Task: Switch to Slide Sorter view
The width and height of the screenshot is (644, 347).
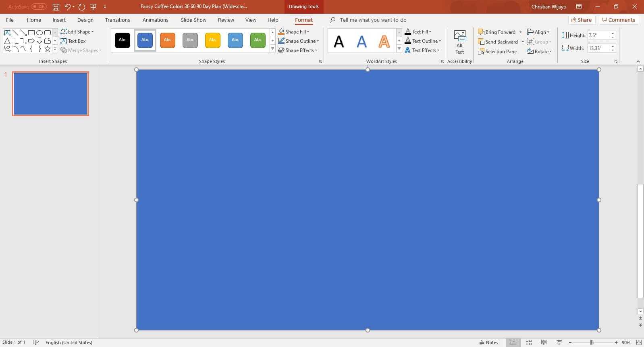Action: [x=529, y=342]
